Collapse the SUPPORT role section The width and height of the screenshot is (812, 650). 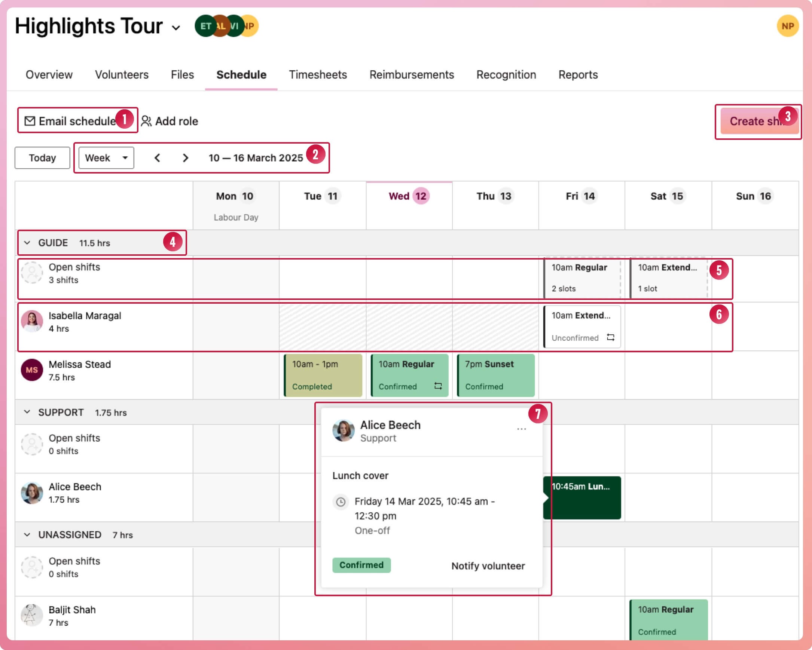pyautogui.click(x=27, y=412)
